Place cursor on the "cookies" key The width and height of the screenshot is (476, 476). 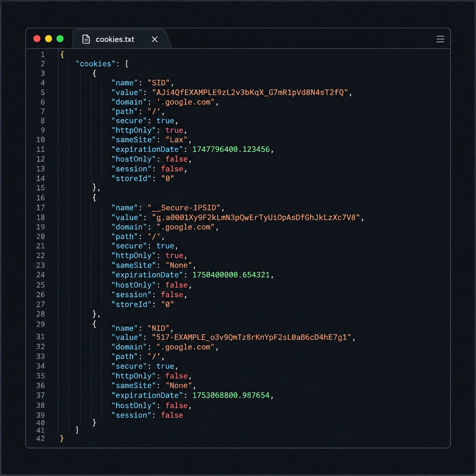[95, 64]
